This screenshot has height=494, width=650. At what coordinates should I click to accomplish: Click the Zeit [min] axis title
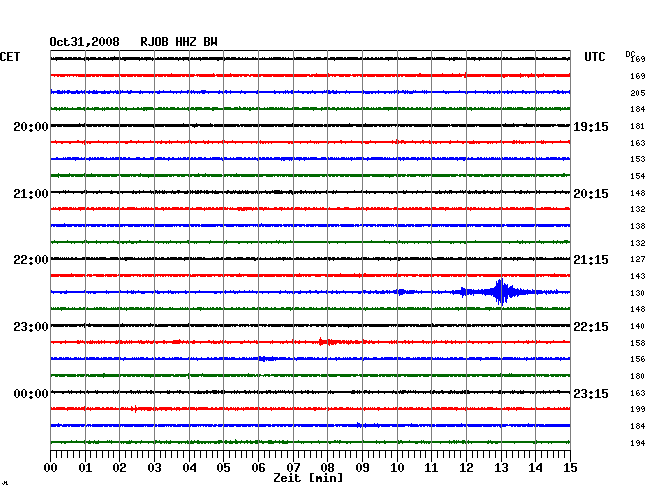pos(308,478)
